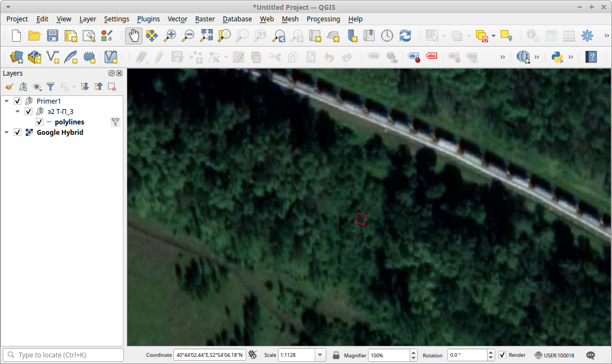Viewport: 612px width, 364px height.
Task: Open the Data Source Manager
Action: pos(16,56)
